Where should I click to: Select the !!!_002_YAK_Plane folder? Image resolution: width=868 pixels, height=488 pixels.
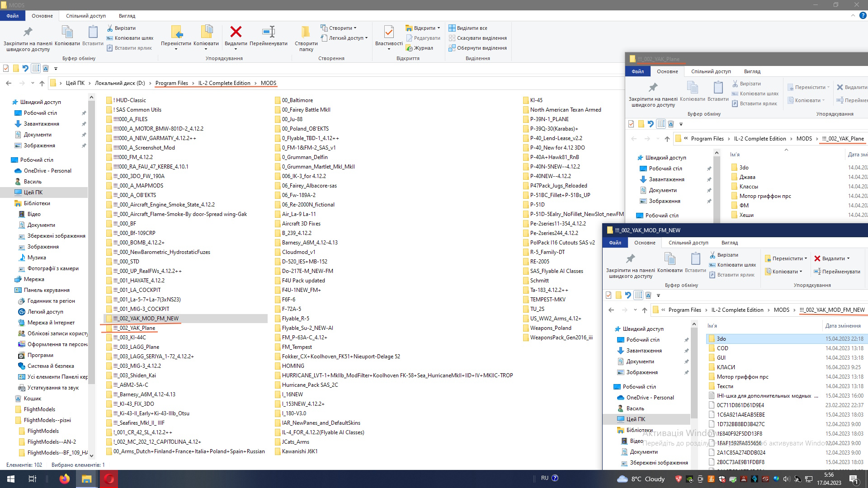click(x=134, y=328)
